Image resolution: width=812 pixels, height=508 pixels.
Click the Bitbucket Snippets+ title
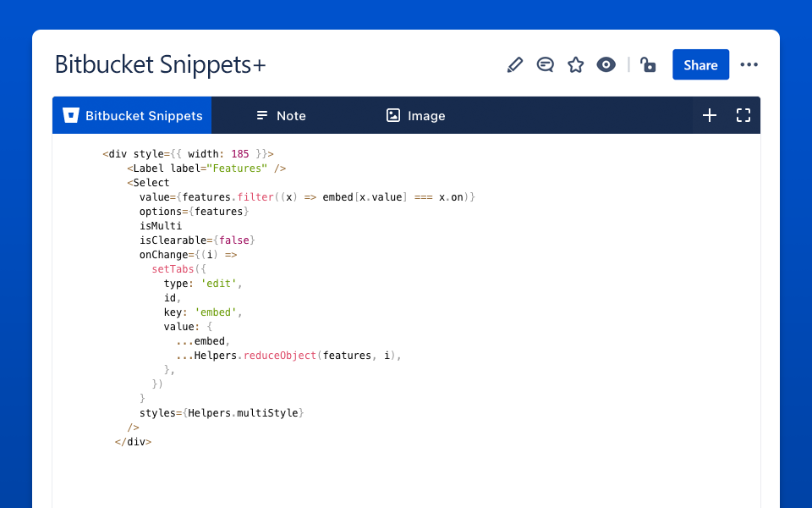[160, 65]
